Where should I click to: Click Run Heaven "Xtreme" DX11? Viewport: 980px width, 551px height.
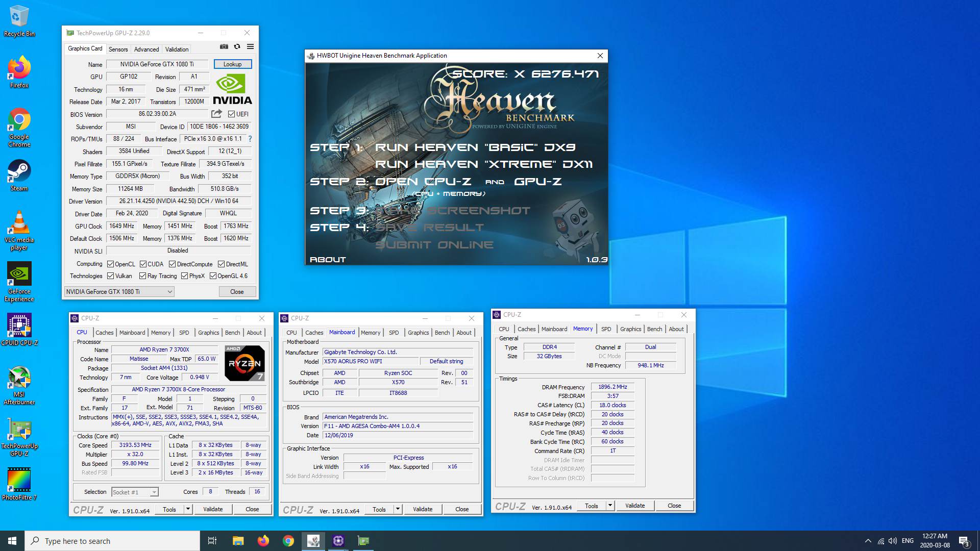coord(484,164)
